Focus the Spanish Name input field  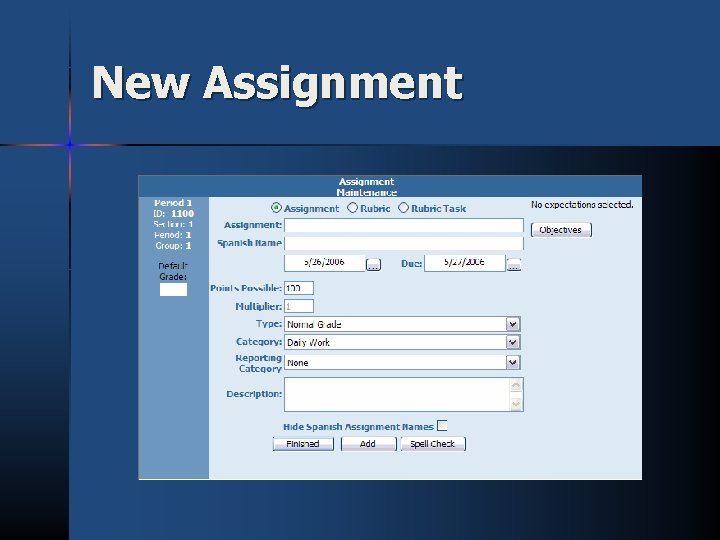click(404, 243)
